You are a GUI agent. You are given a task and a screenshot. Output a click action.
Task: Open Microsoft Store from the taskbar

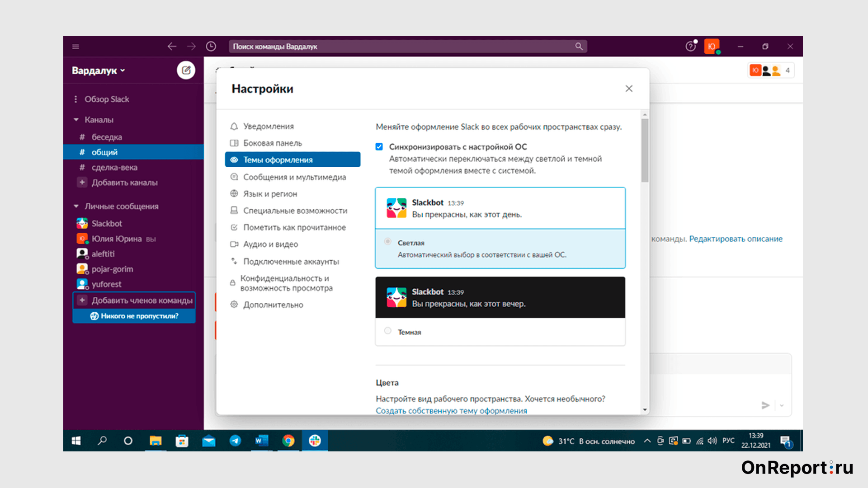coord(182,441)
